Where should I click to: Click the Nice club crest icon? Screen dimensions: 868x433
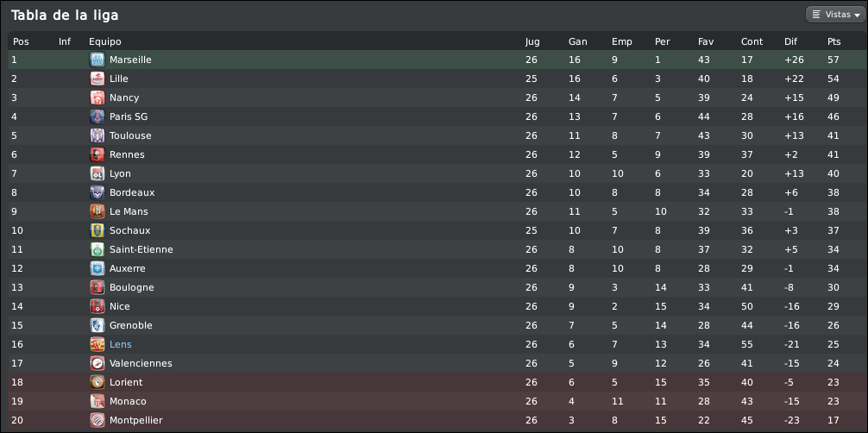point(97,306)
